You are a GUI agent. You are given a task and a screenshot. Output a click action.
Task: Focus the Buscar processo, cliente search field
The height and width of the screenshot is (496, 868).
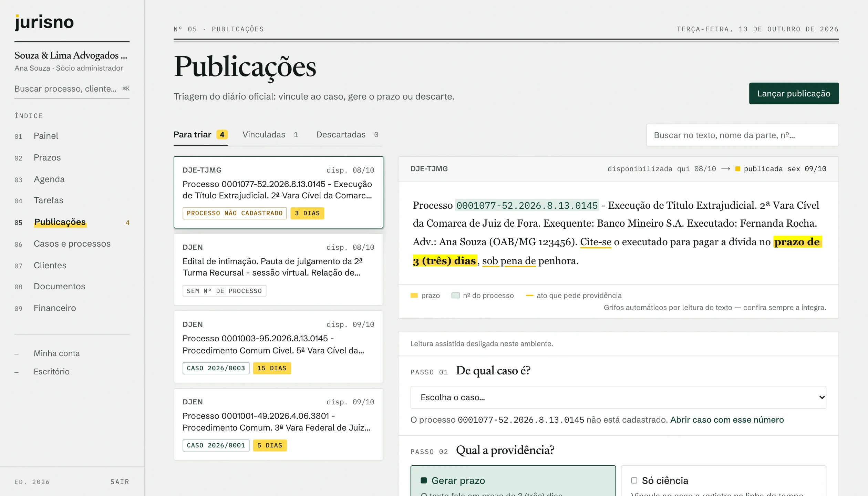[x=72, y=89]
